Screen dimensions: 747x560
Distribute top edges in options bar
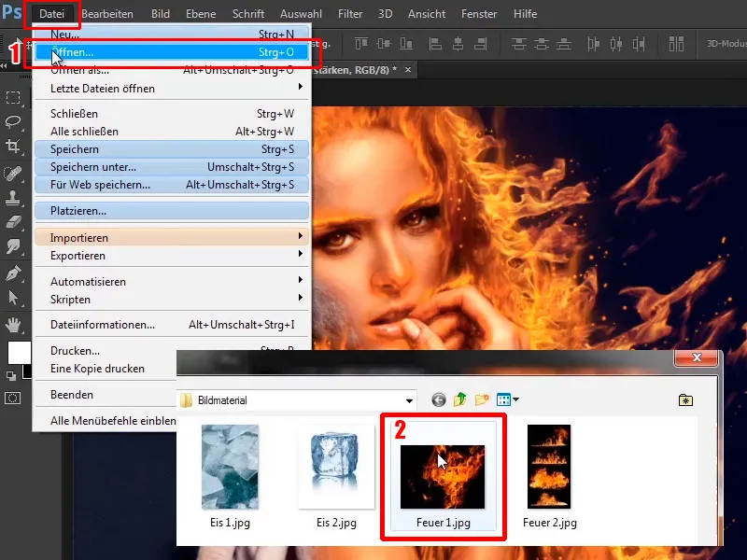click(519, 44)
